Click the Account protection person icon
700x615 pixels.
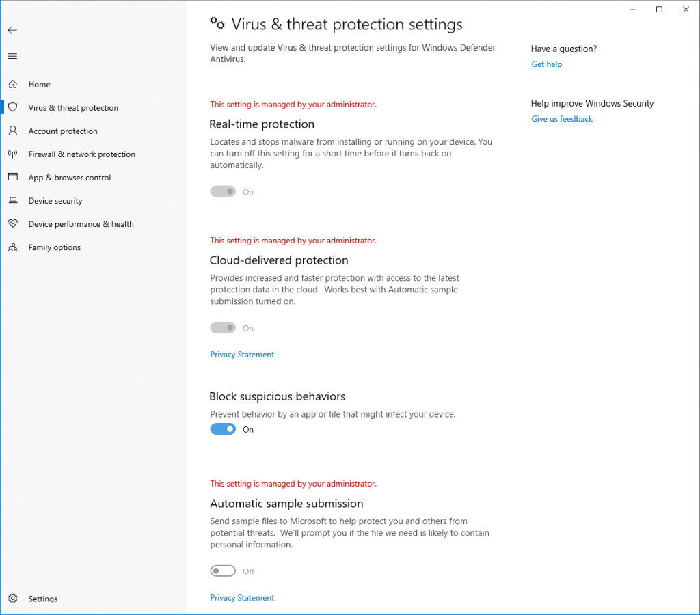12,131
